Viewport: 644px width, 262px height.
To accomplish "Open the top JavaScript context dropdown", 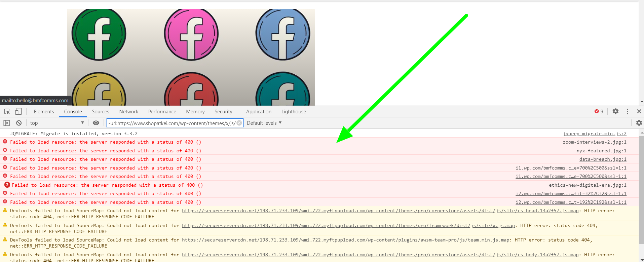I will [57, 123].
